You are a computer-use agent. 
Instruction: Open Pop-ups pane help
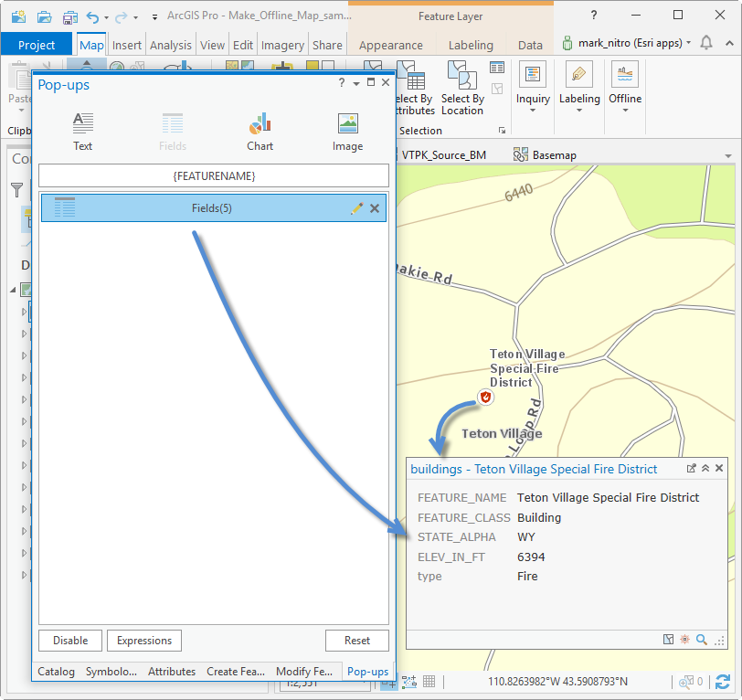pyautogui.click(x=342, y=83)
